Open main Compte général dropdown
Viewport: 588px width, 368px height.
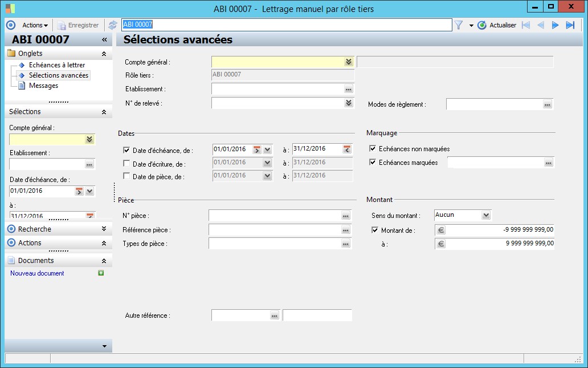(x=349, y=62)
